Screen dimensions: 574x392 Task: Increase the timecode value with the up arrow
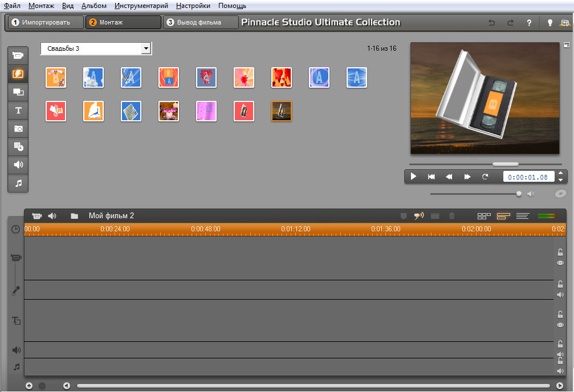tap(560, 173)
